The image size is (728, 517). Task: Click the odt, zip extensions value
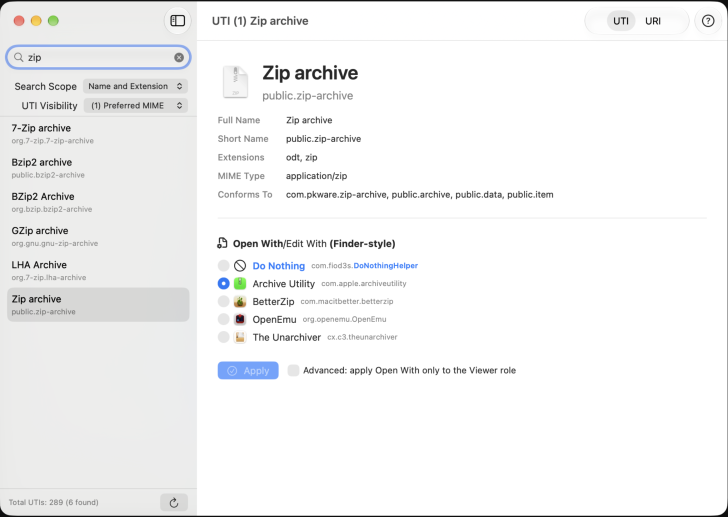302,157
